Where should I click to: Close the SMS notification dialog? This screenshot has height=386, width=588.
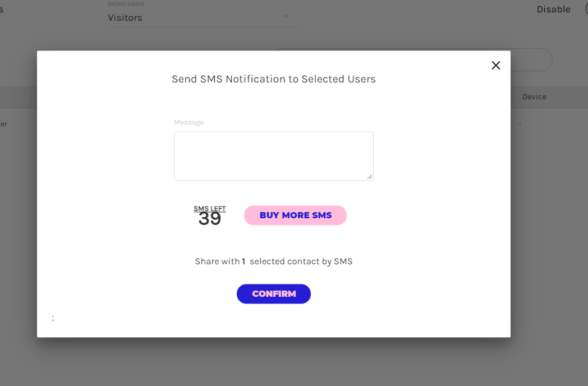495,66
